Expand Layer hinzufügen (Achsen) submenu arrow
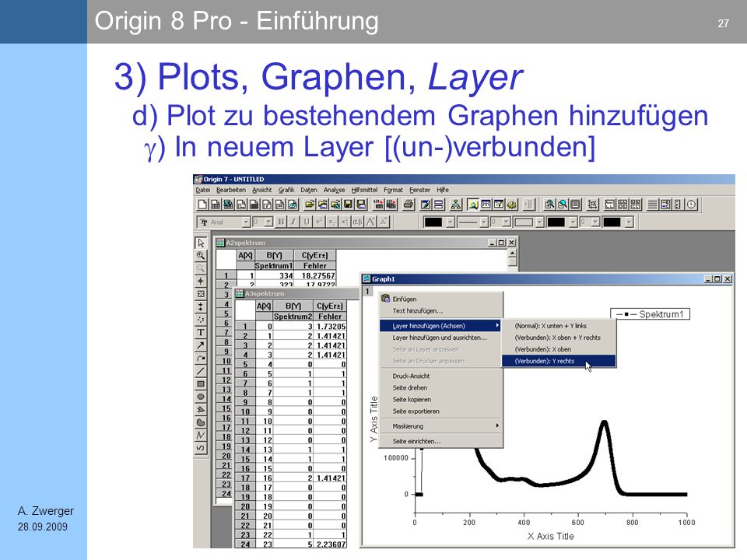The height and width of the screenshot is (560, 747). (497, 326)
